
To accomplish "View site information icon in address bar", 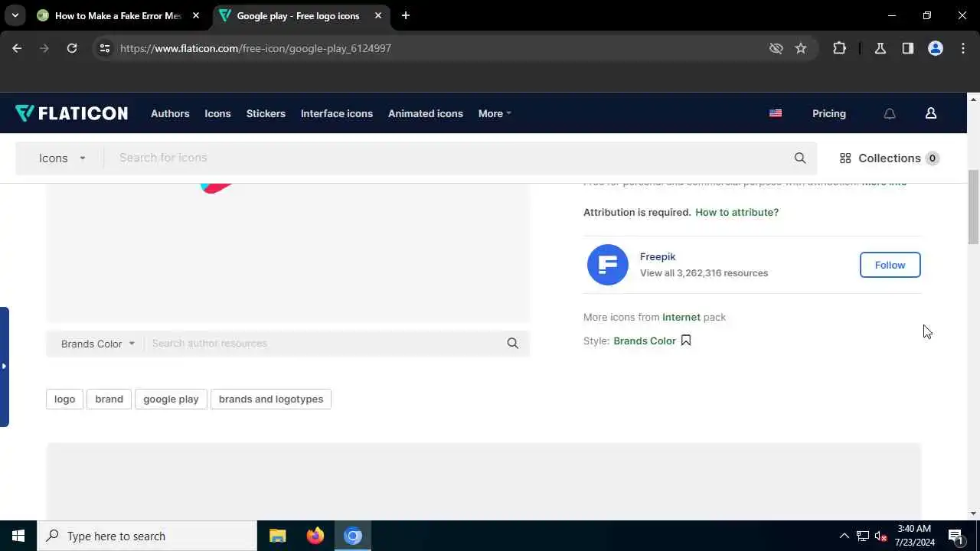I will coord(105,48).
